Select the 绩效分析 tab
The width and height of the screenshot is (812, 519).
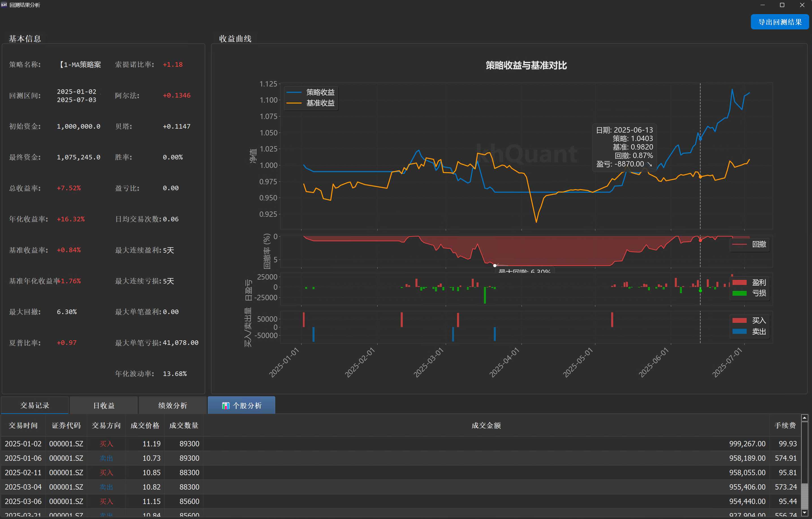coord(173,405)
